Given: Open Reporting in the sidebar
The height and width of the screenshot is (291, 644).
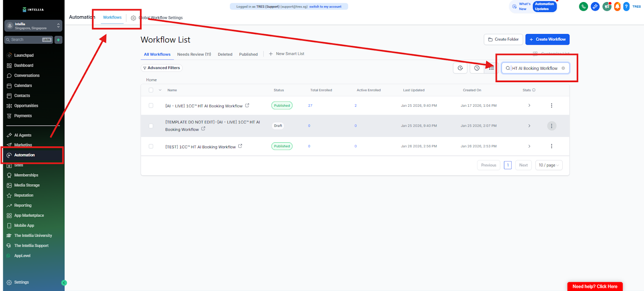Looking at the screenshot, I should tap(23, 205).
